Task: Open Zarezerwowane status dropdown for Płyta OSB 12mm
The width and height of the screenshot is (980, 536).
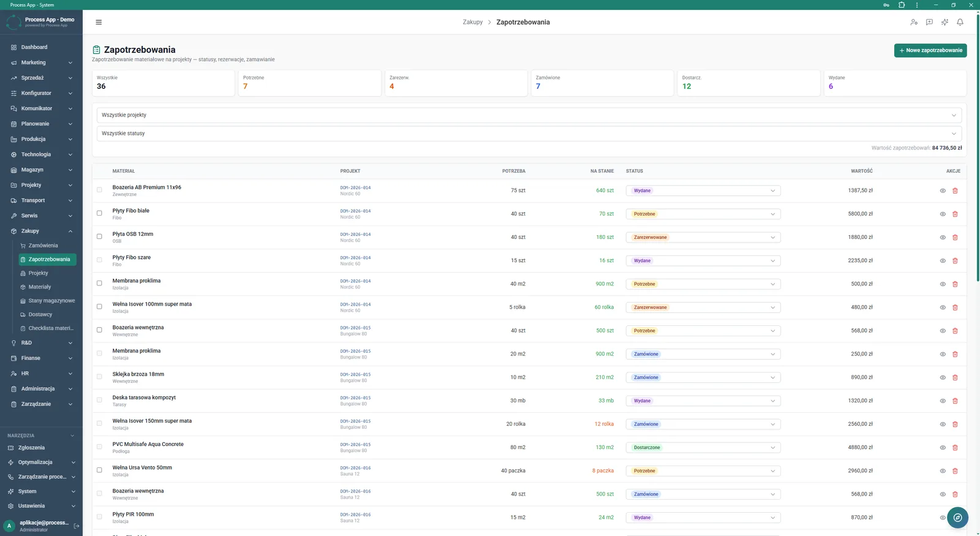Action: [x=703, y=237]
